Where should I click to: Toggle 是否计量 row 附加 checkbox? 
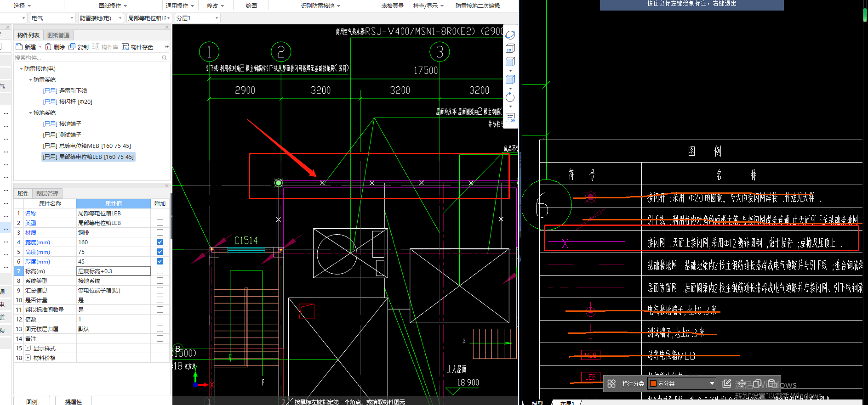pos(160,300)
